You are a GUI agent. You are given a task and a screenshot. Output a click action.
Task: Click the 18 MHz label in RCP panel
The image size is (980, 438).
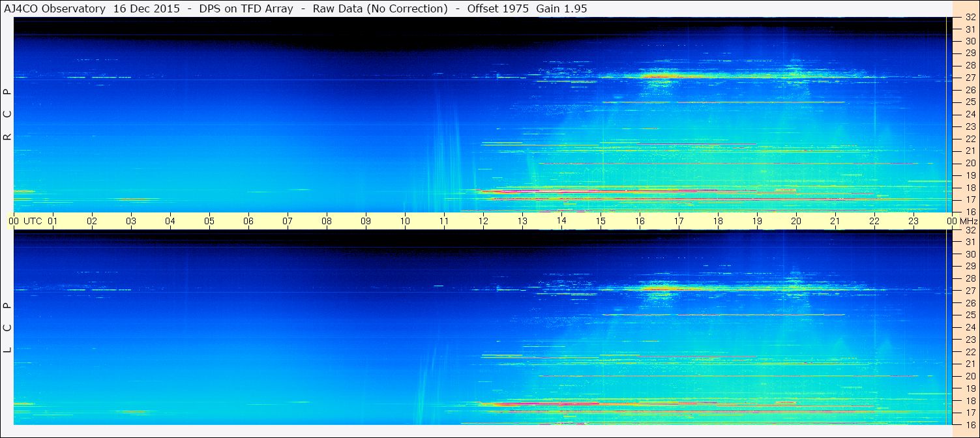tap(970, 188)
